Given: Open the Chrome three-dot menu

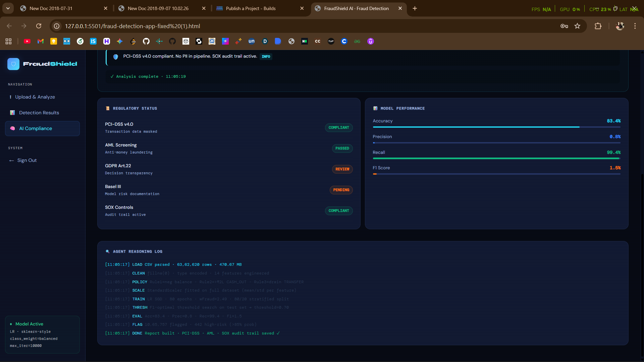Looking at the screenshot, I should pos(635,26).
